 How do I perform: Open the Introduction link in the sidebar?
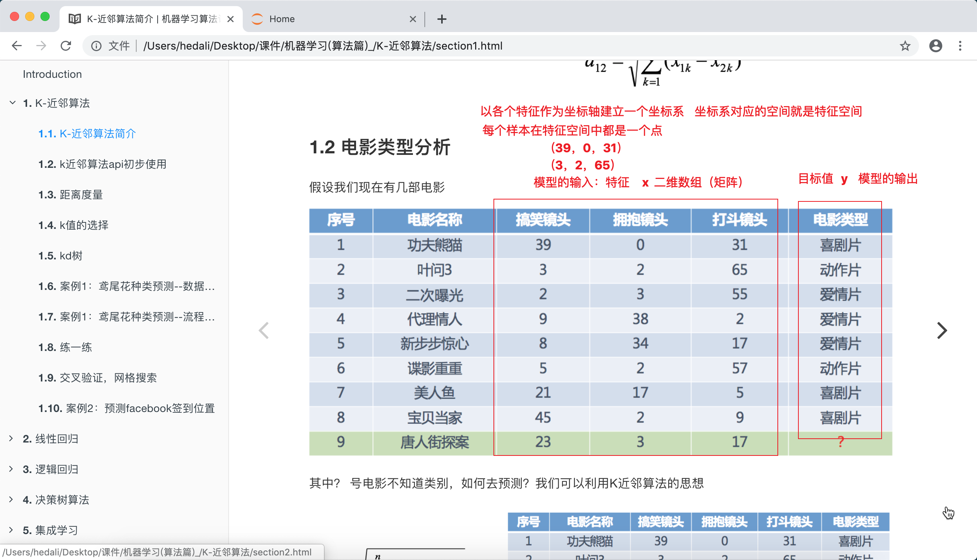(52, 74)
